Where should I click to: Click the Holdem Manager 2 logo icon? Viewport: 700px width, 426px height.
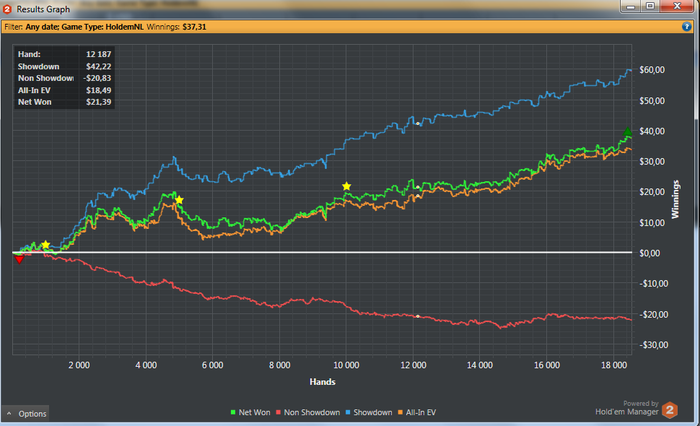tap(669, 410)
